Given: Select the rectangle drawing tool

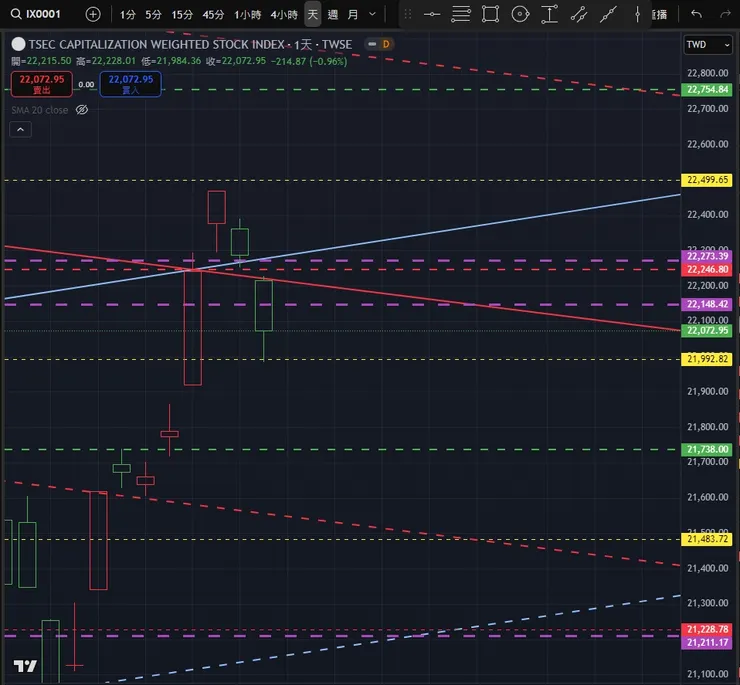Looking at the screenshot, I should pos(490,14).
